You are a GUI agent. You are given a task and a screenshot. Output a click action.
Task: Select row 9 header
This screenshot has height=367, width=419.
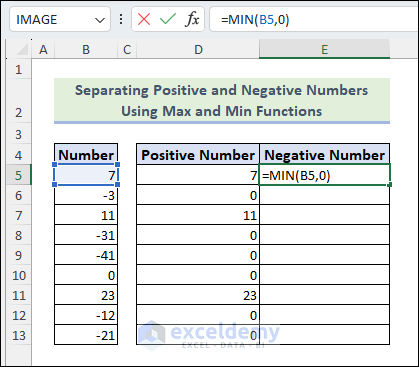18,255
